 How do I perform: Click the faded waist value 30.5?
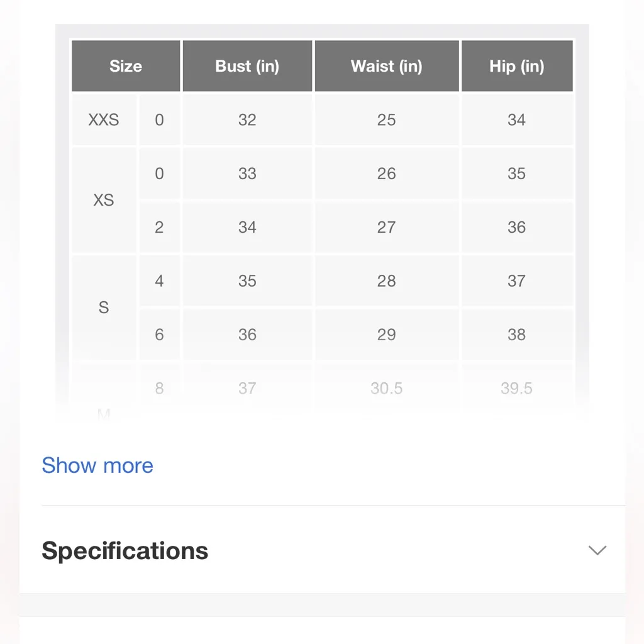pos(386,388)
